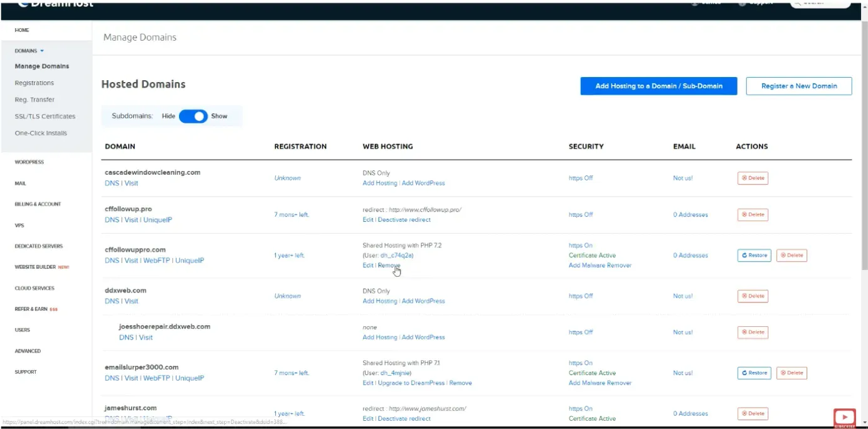Select Manage Domains in sidebar
Screen dimensions: 868x429
[x=42, y=66]
